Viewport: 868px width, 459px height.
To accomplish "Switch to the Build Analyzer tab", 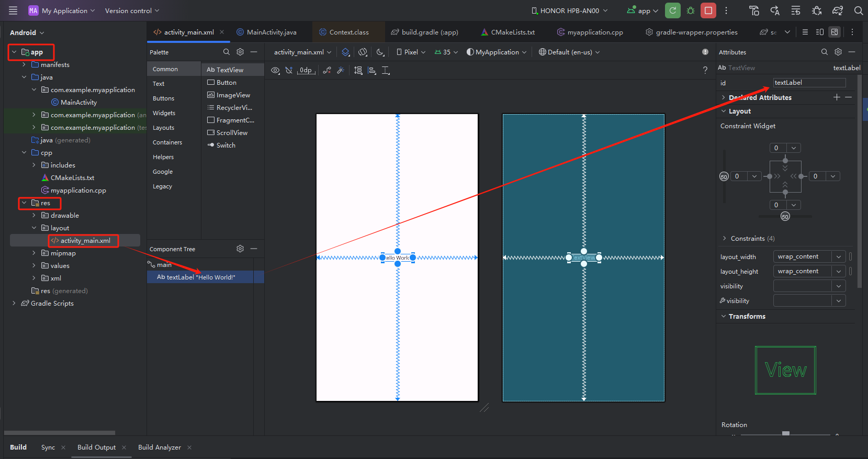I will point(160,447).
